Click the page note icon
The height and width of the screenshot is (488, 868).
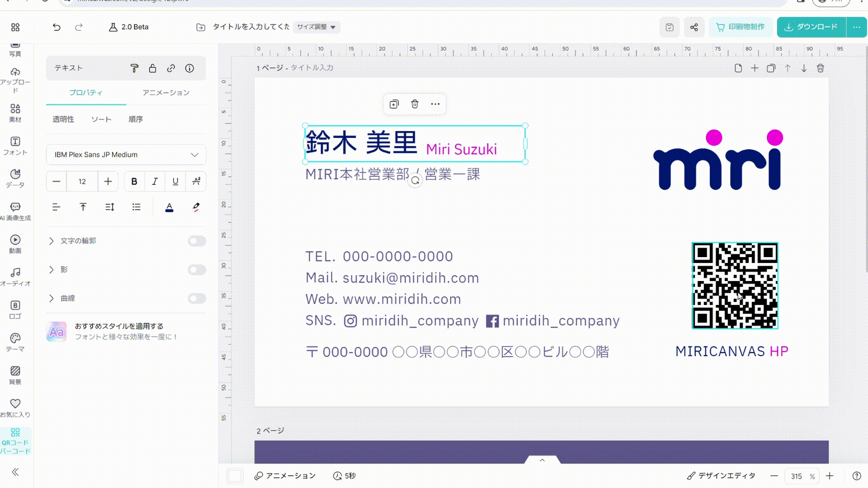pyautogui.click(x=738, y=68)
